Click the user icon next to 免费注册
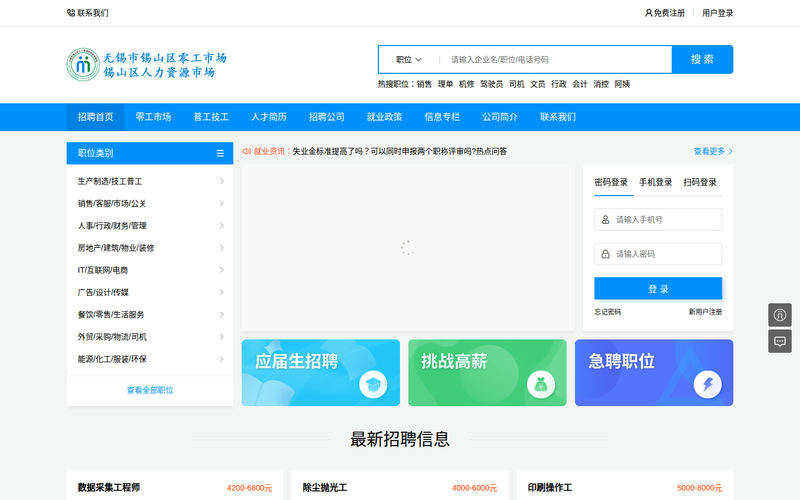The image size is (800, 500). click(x=648, y=13)
